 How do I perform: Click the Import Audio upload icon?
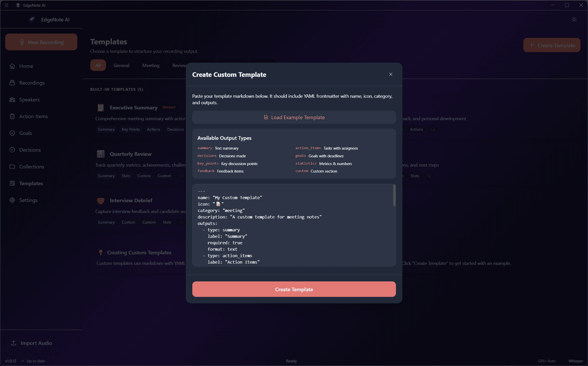point(13,343)
